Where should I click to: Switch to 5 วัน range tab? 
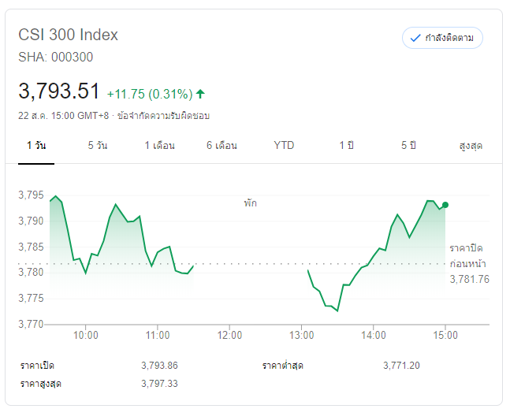point(98,146)
